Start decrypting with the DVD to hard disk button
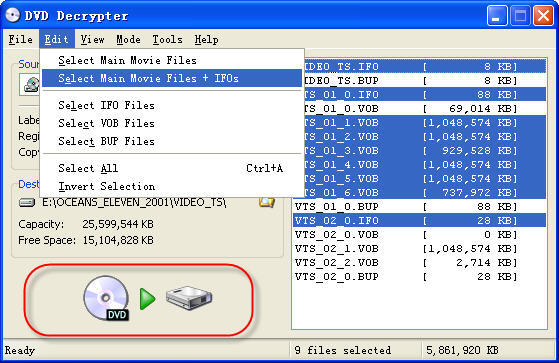The width and height of the screenshot is (559, 363). (148, 299)
